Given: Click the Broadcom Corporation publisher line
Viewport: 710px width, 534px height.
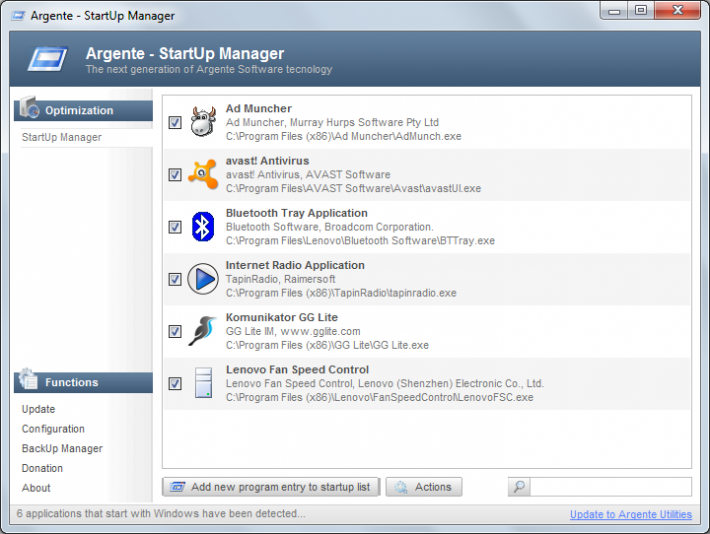Looking at the screenshot, I should 329,226.
